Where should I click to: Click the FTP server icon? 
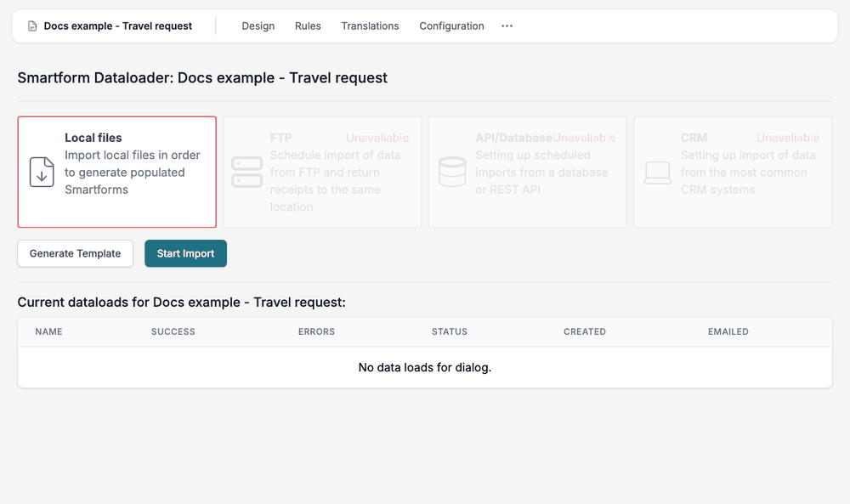[x=247, y=173]
